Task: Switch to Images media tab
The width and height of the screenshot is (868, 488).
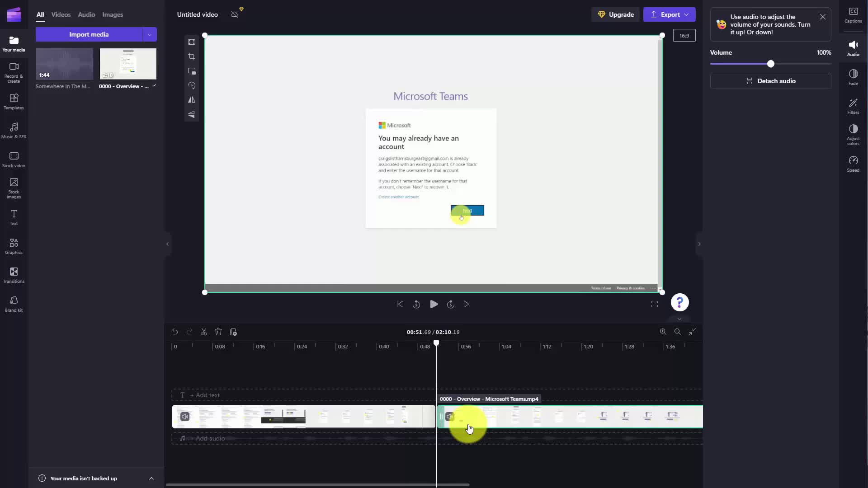Action: coord(113,14)
